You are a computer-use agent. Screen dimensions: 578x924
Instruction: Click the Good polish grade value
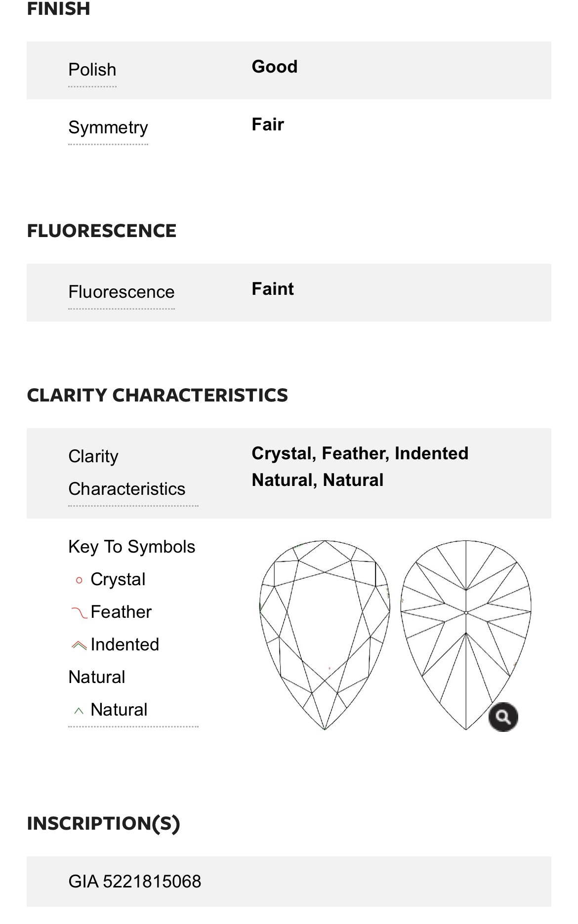(275, 67)
